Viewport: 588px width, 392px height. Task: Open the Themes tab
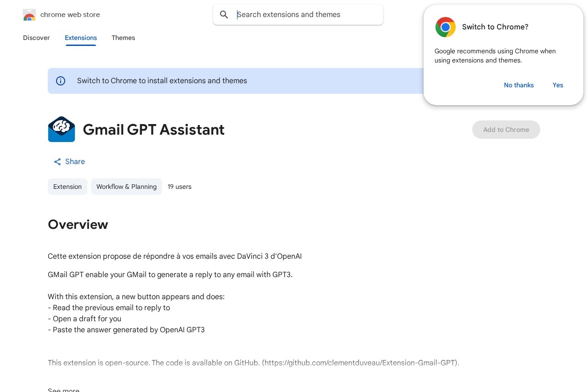[x=123, y=38]
